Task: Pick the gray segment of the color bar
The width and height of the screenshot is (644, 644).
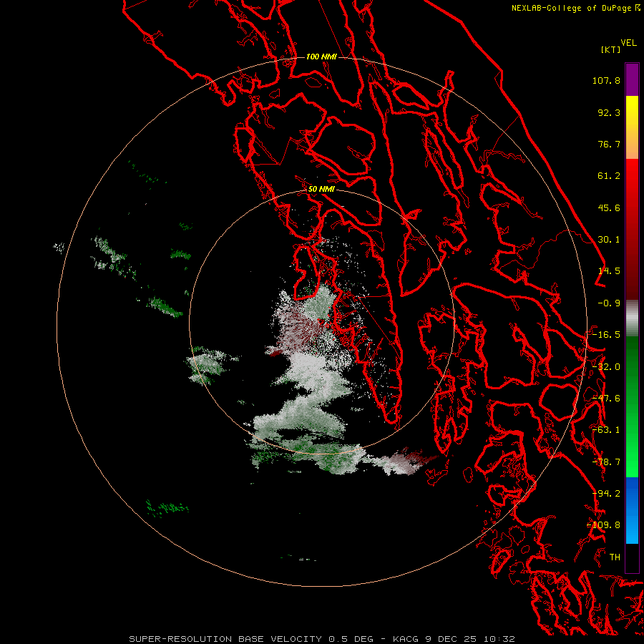Action: [x=632, y=318]
